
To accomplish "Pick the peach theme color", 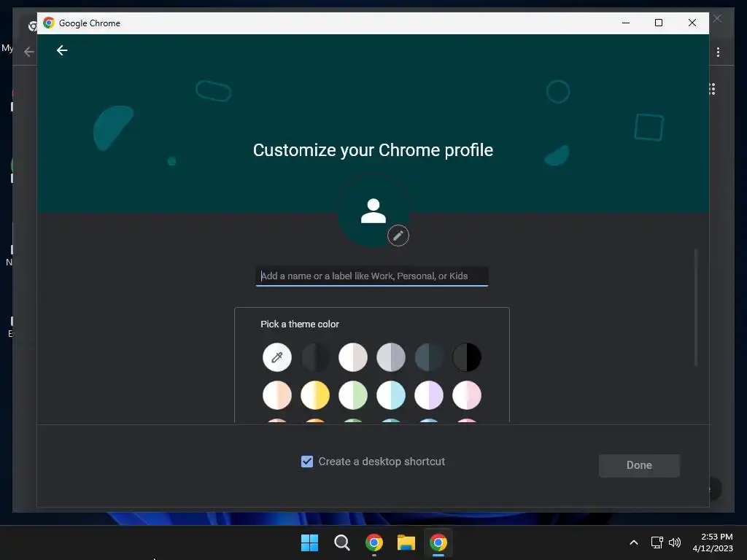I will click(x=276, y=394).
